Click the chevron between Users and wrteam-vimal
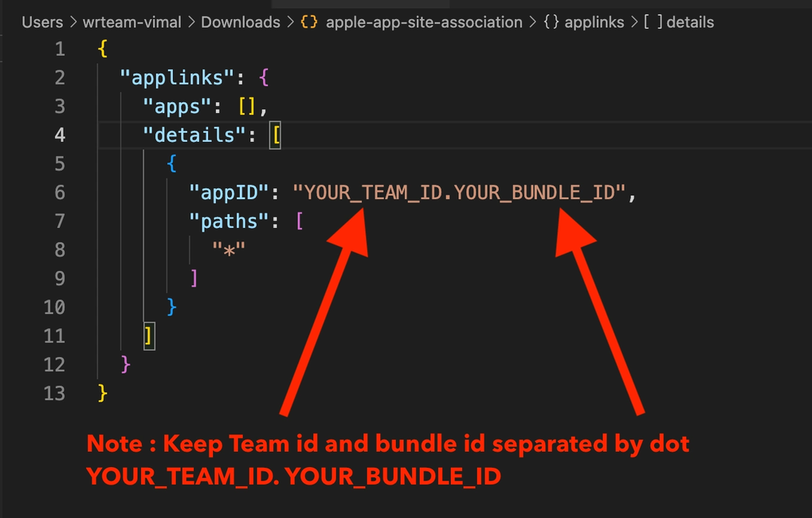 pyautogui.click(x=73, y=22)
